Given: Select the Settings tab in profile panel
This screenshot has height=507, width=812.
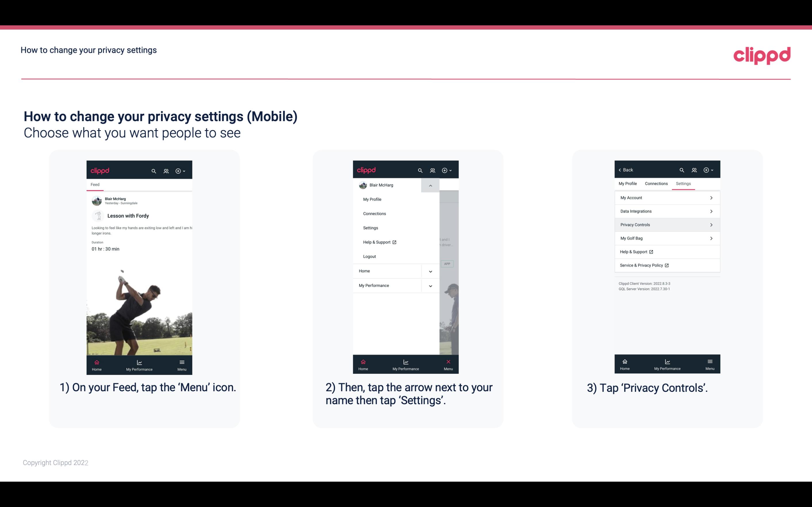Looking at the screenshot, I should coord(683,183).
